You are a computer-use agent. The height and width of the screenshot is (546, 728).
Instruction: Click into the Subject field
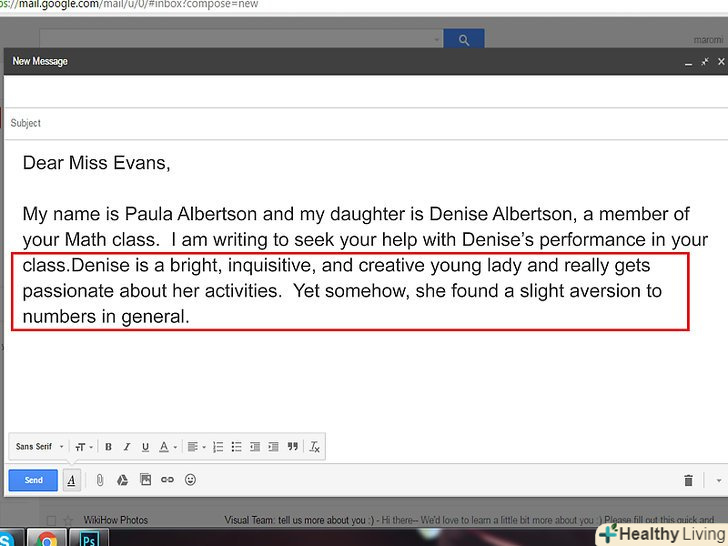tap(360, 123)
